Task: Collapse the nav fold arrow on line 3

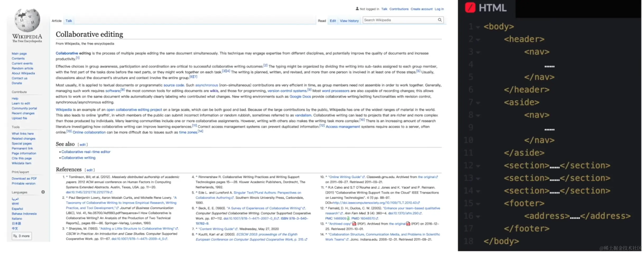Action: pyautogui.click(x=478, y=52)
